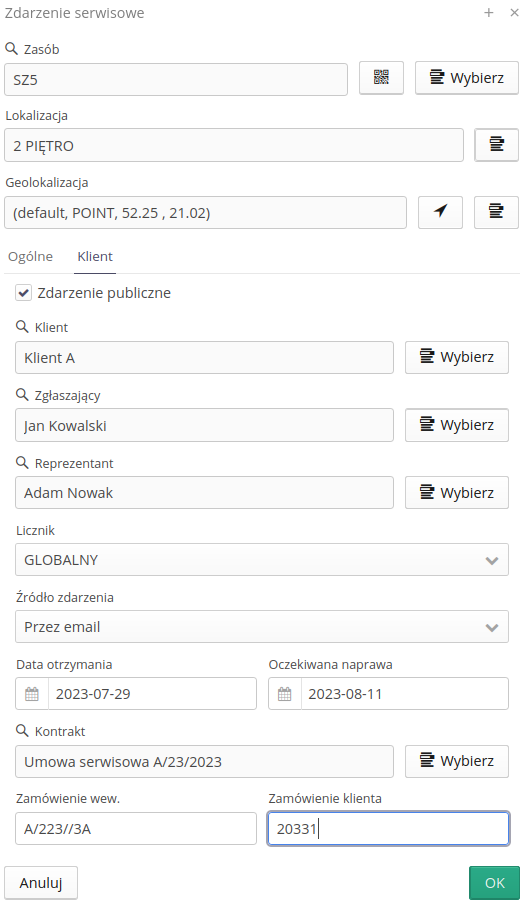Switch to the Ogólne tab

(31, 256)
